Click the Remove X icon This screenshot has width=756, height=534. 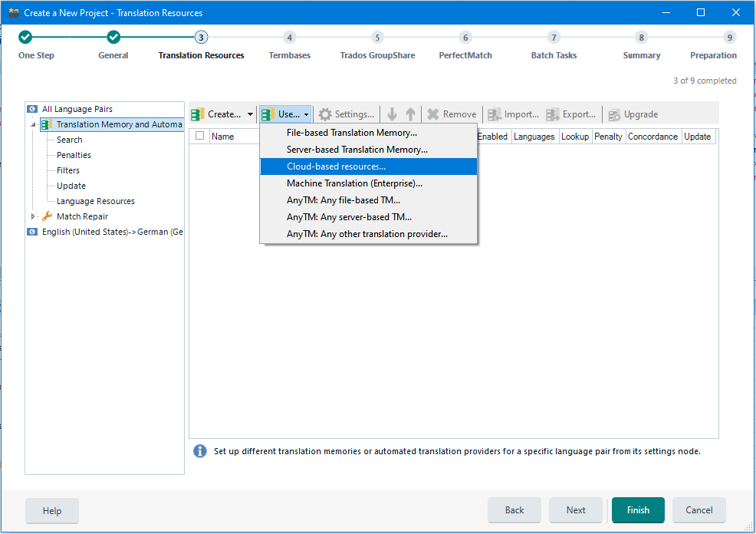[433, 114]
